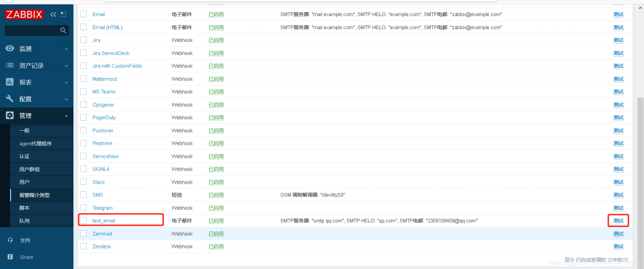Click 测试 for the Zammad row
This screenshot has height=269, width=644.
point(618,234)
